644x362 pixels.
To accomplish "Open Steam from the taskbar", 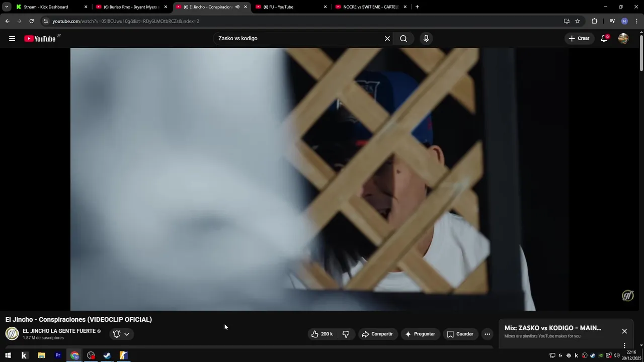I will click(x=107, y=355).
